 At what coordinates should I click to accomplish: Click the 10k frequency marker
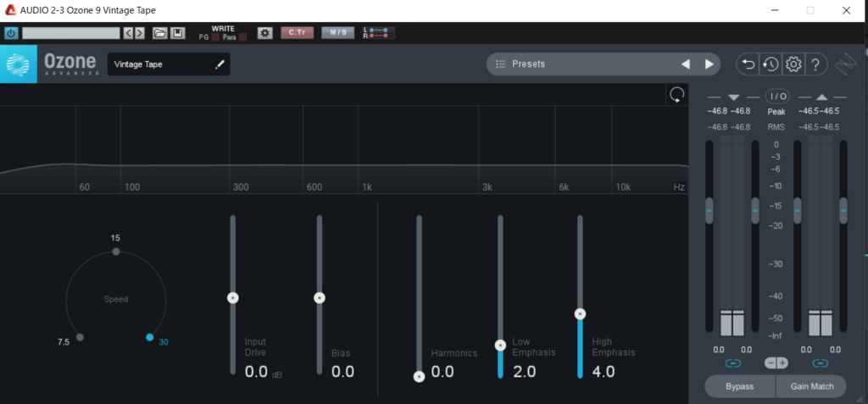pos(623,187)
